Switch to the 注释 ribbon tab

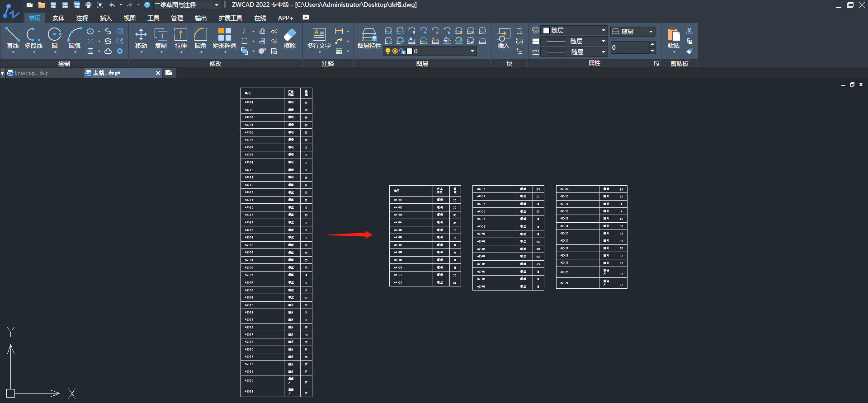point(82,18)
